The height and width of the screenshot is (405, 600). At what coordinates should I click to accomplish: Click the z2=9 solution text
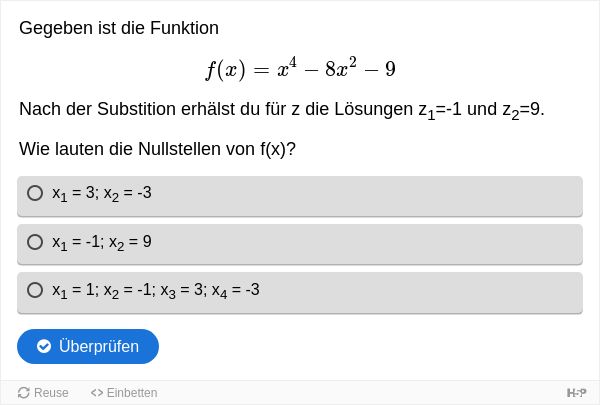[x=521, y=110]
